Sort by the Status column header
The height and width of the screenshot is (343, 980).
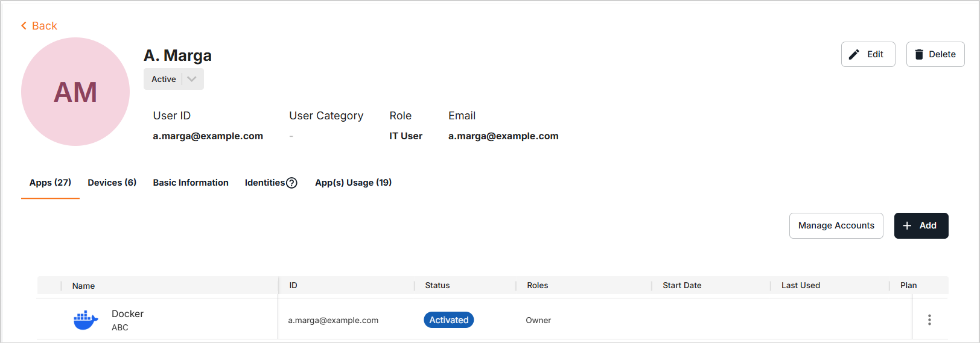[x=437, y=286]
